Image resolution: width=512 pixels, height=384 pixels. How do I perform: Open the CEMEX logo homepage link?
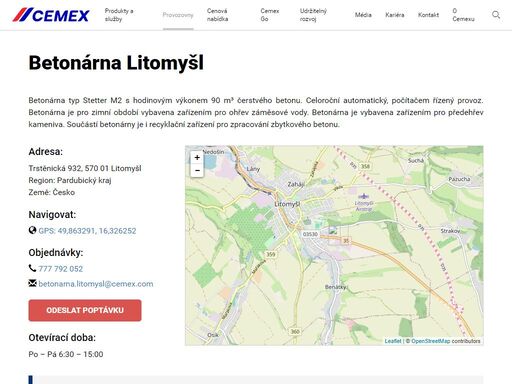coord(51,15)
